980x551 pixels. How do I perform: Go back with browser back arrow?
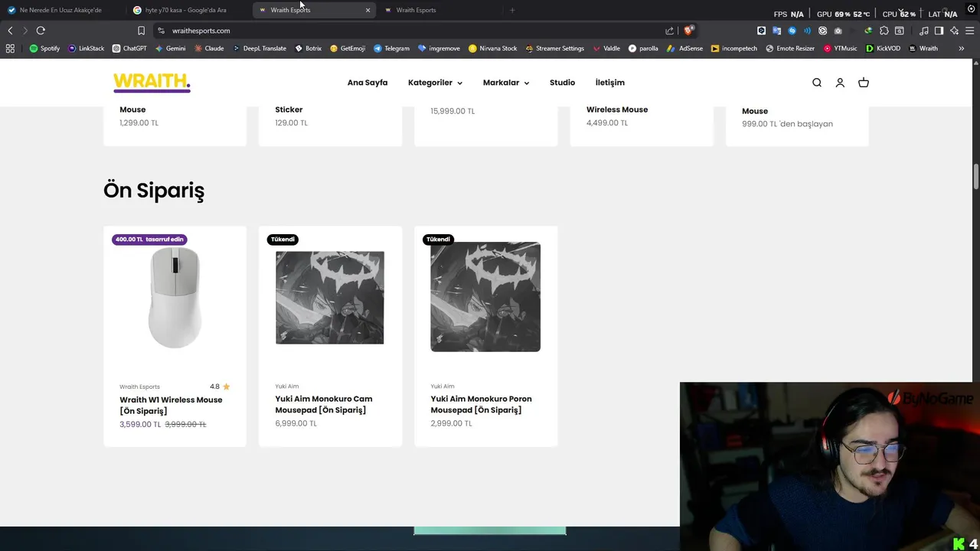tap(10, 31)
